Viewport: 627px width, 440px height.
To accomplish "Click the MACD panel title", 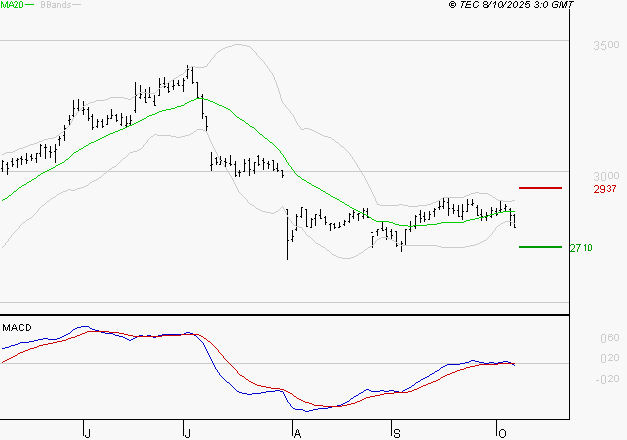I will click(17, 328).
